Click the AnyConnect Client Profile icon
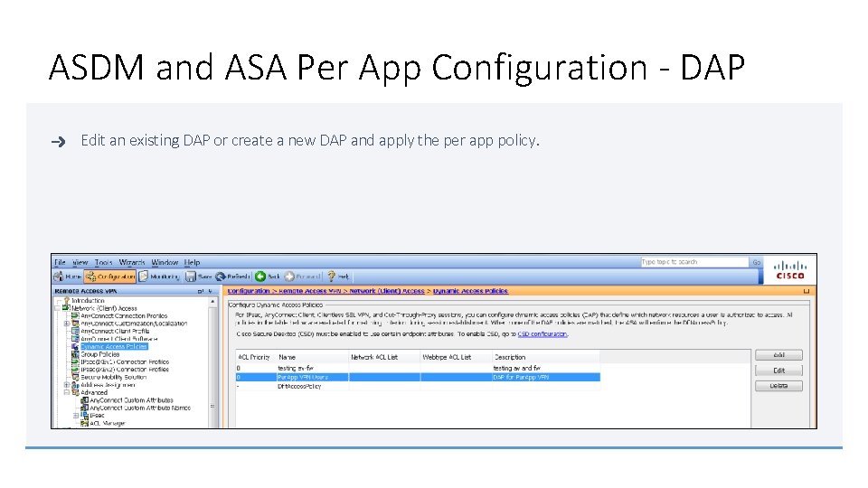Viewport: 868px width, 488px height. [75, 331]
